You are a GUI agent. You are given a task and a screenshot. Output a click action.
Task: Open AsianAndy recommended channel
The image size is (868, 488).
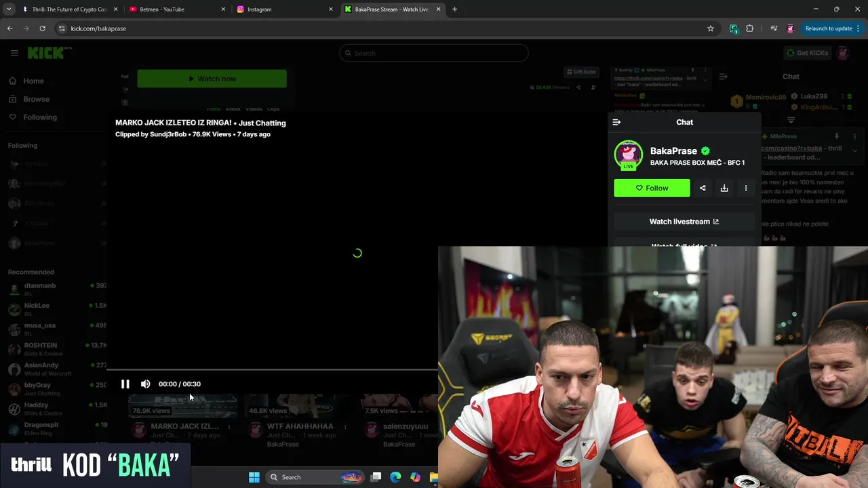tap(56, 369)
